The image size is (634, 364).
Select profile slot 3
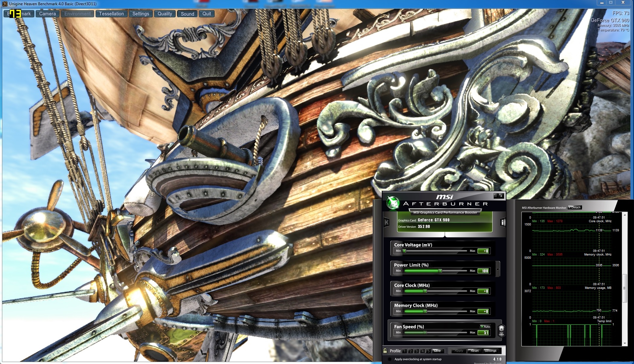(x=416, y=351)
